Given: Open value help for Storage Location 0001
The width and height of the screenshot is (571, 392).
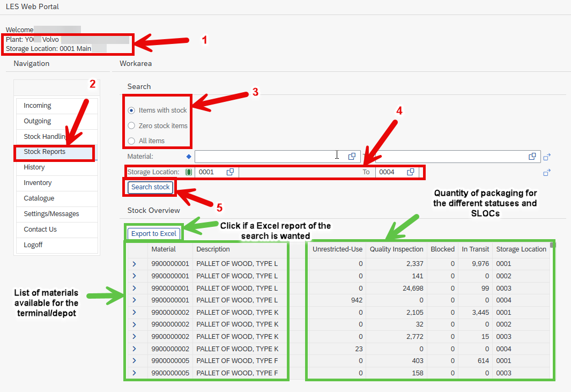Looking at the screenshot, I should 230,172.
